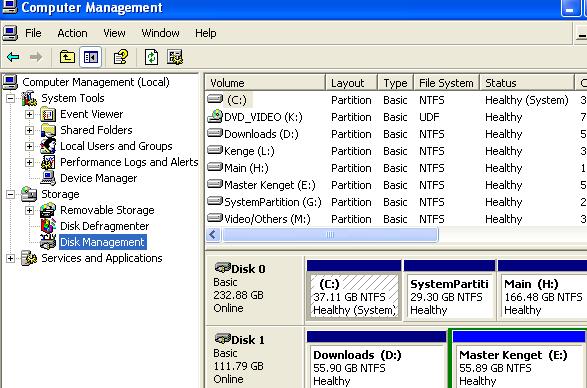Collapse the Storage tree node
This screenshot has height=388, width=587.
10,194
